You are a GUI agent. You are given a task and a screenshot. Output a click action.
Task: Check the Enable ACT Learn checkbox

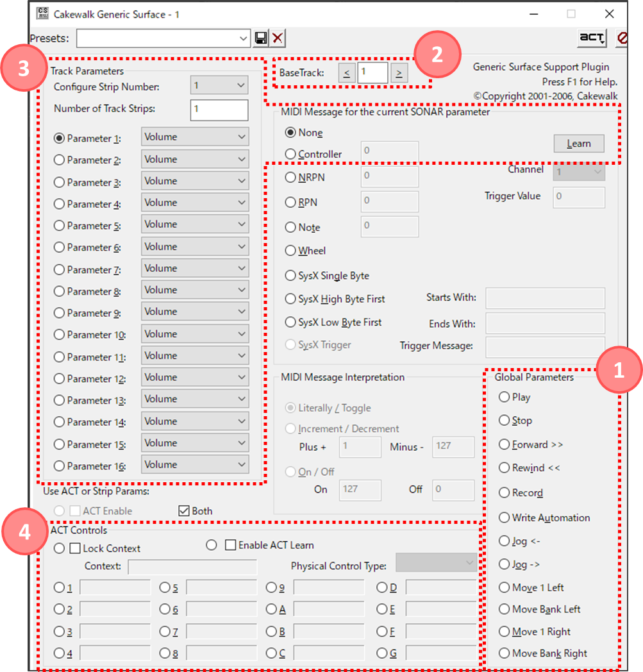231,545
